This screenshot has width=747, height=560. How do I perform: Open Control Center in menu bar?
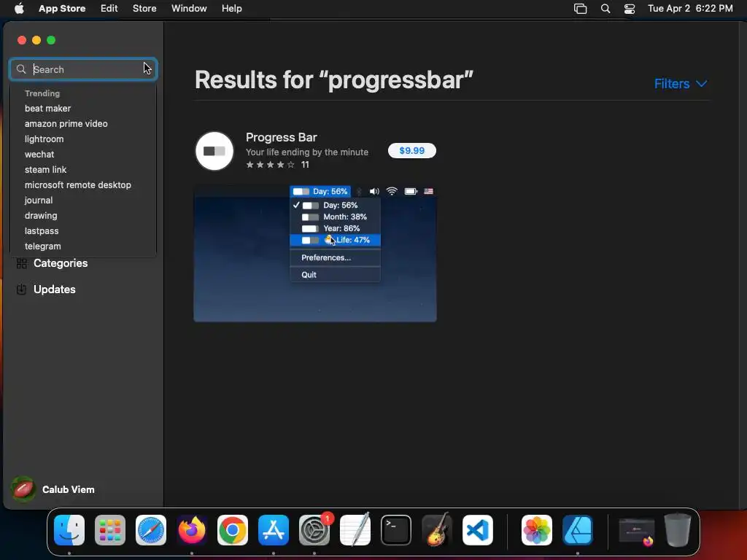coord(630,9)
